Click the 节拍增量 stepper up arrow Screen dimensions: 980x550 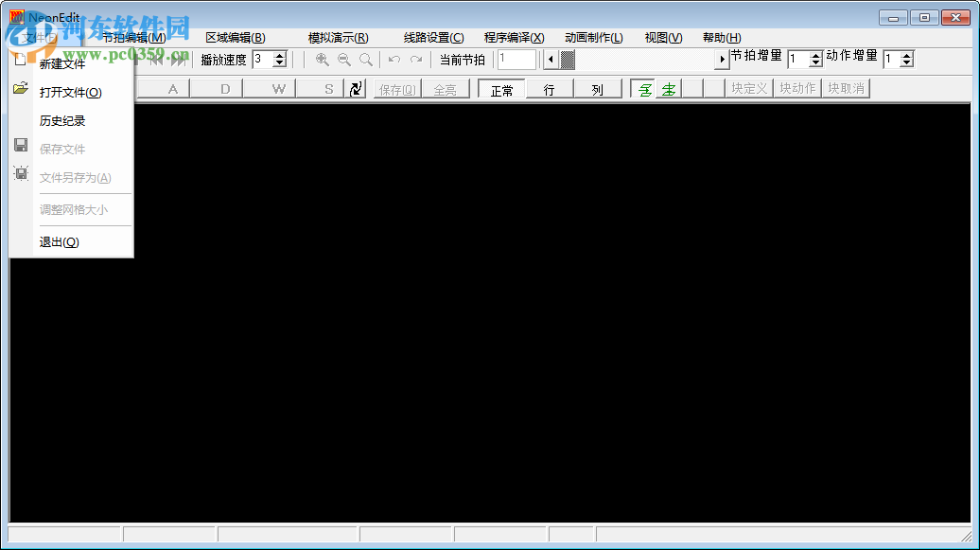tap(814, 55)
